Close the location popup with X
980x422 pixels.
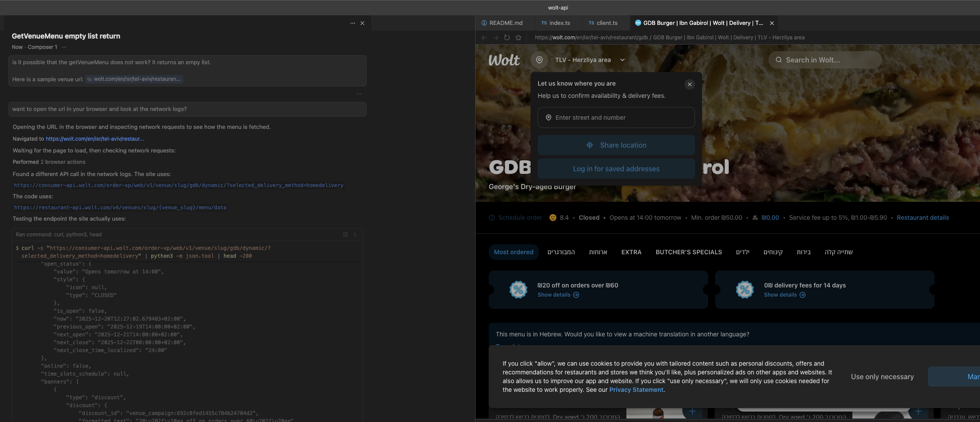pyautogui.click(x=689, y=84)
